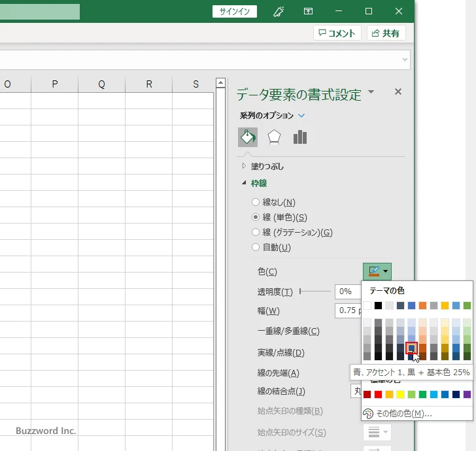
Task: Click the サインイン button
Action: [x=234, y=12]
